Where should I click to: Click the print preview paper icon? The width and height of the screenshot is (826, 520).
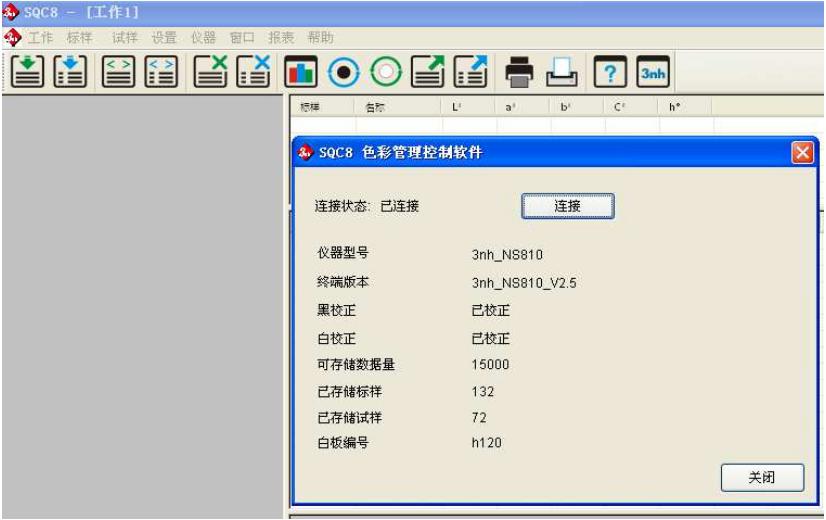coord(562,72)
